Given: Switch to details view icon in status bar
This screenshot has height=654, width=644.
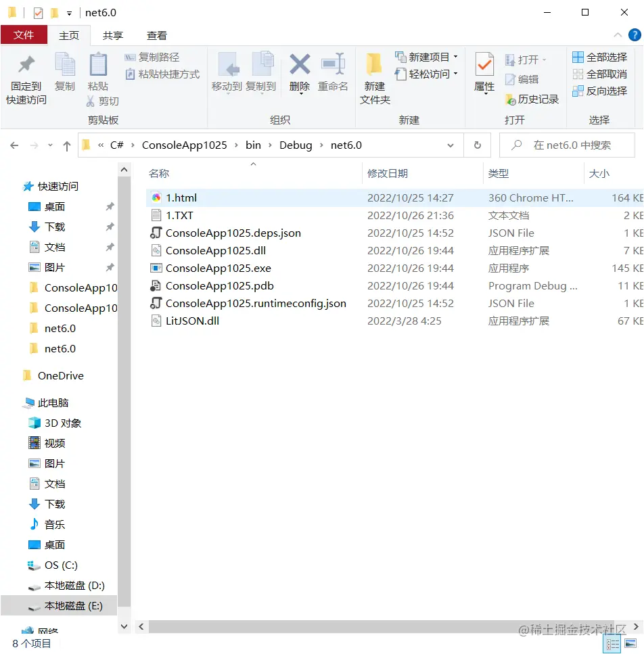Looking at the screenshot, I should click(x=612, y=644).
